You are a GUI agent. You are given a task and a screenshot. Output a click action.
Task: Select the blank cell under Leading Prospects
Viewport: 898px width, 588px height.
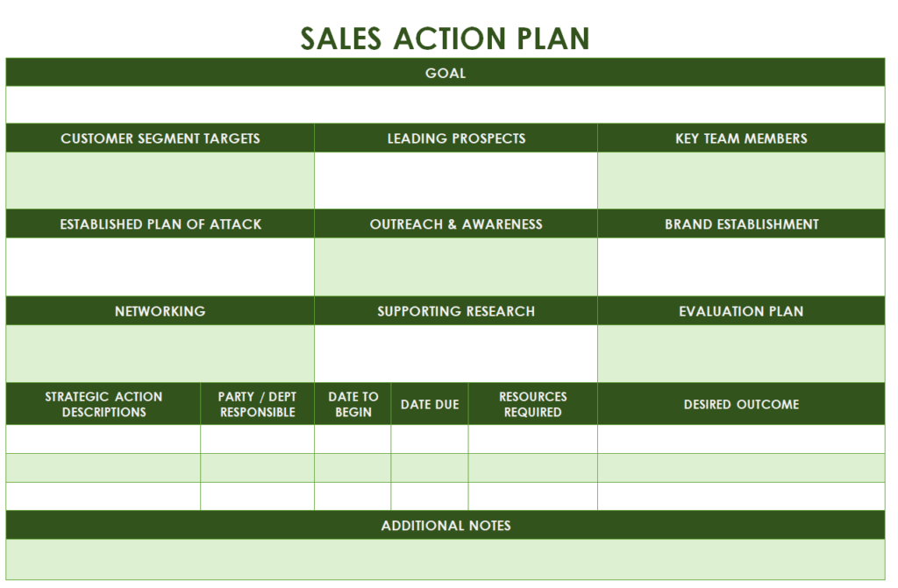456,181
